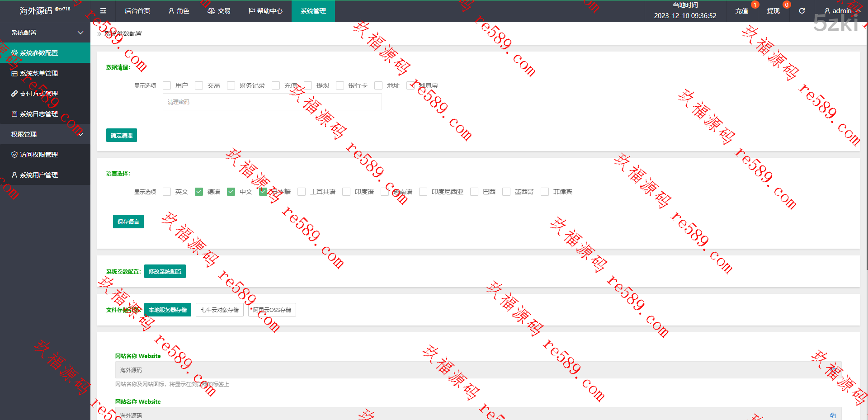Click copy icon in second 网站名称 field
This screenshot has width=868, height=420.
click(833, 415)
